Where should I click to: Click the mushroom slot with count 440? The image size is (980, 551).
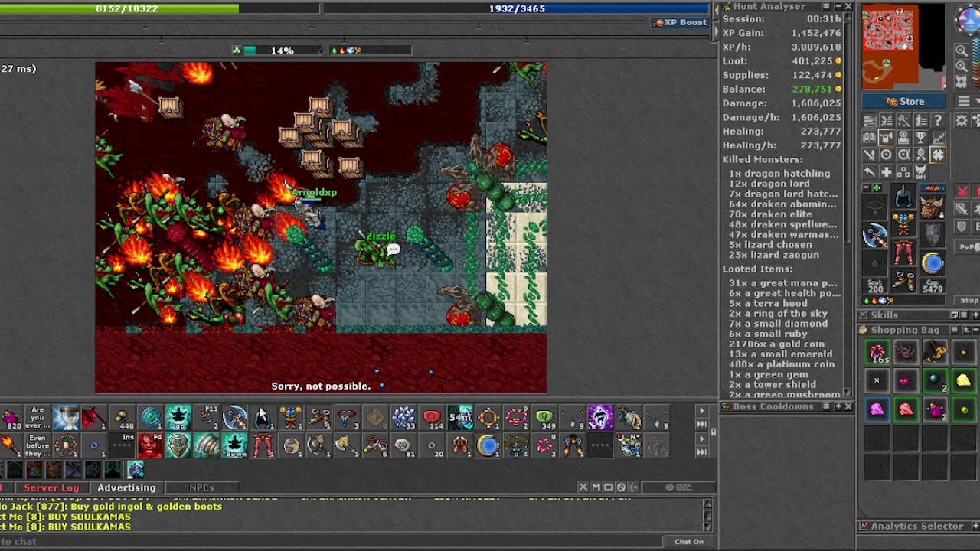tap(122, 418)
